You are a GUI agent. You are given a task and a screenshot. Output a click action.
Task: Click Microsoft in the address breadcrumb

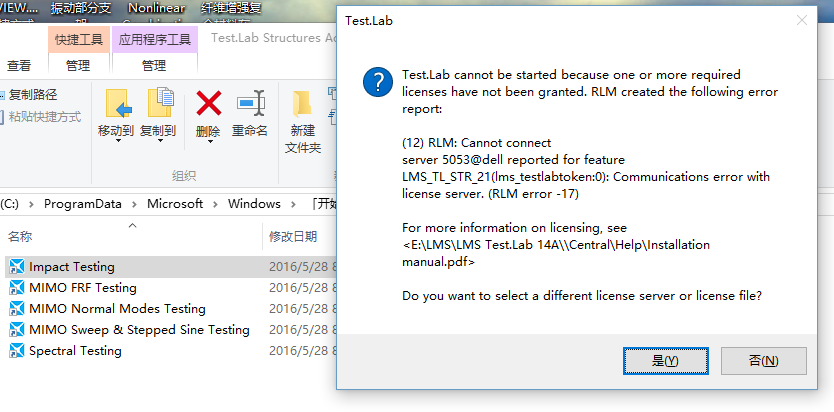point(175,203)
